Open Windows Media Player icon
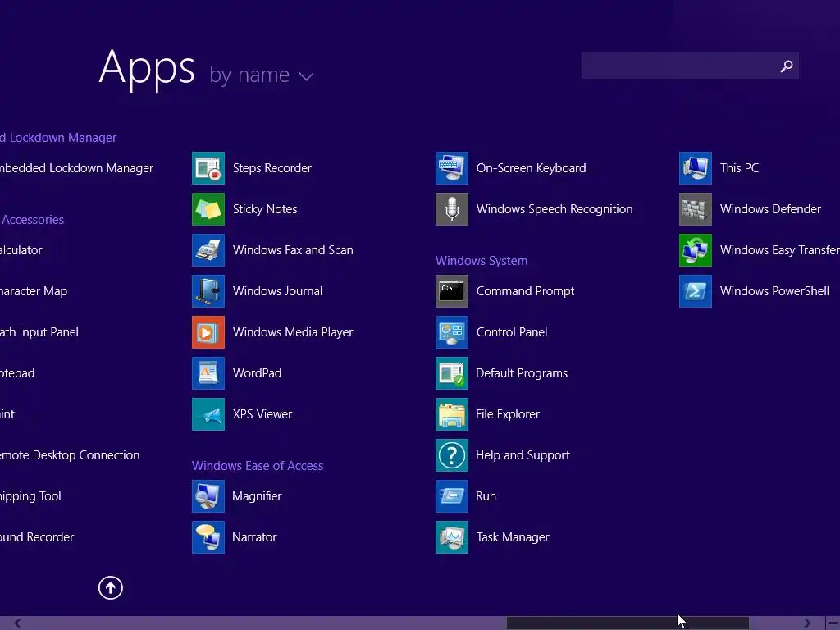Image resolution: width=840 pixels, height=630 pixels. (208, 332)
